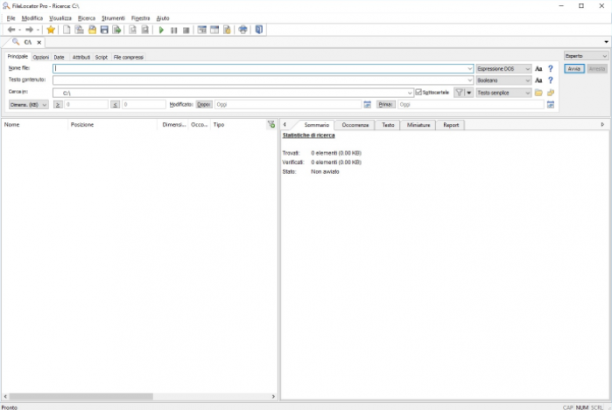Select the Opzioni search tab
Viewport: 612px width, 410px height.
(41, 57)
